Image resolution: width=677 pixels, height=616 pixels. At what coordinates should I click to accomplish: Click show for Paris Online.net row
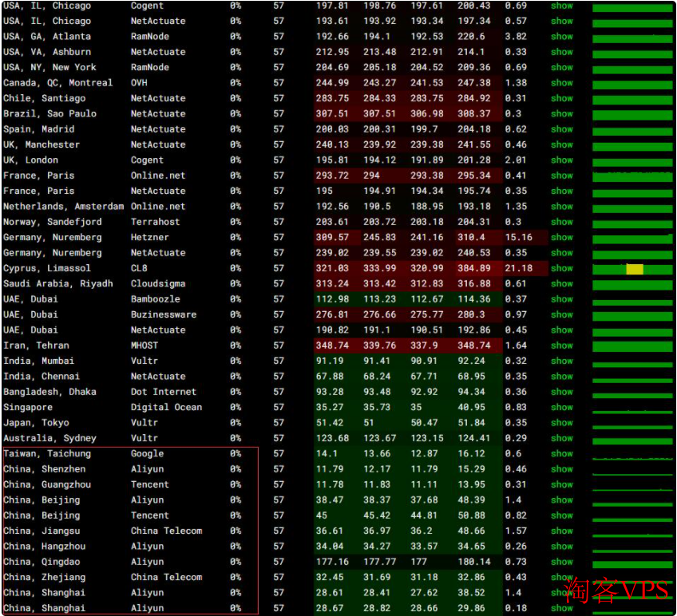coord(562,176)
